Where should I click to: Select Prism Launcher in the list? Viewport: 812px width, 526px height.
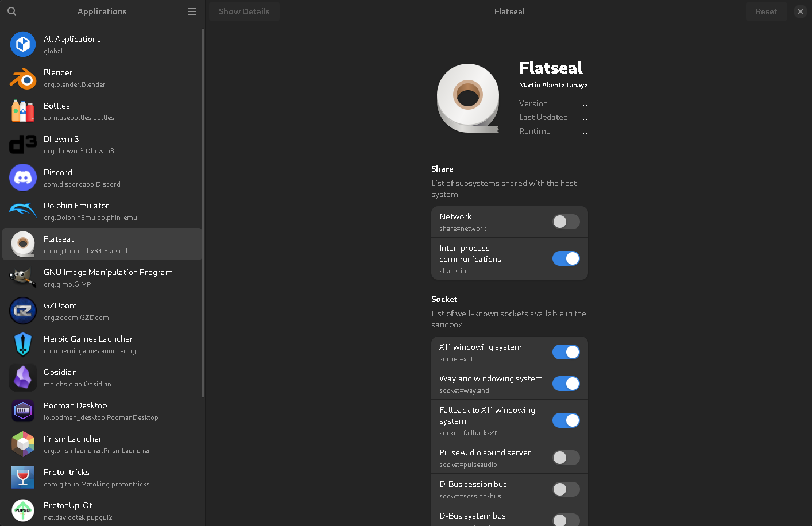tap(102, 444)
